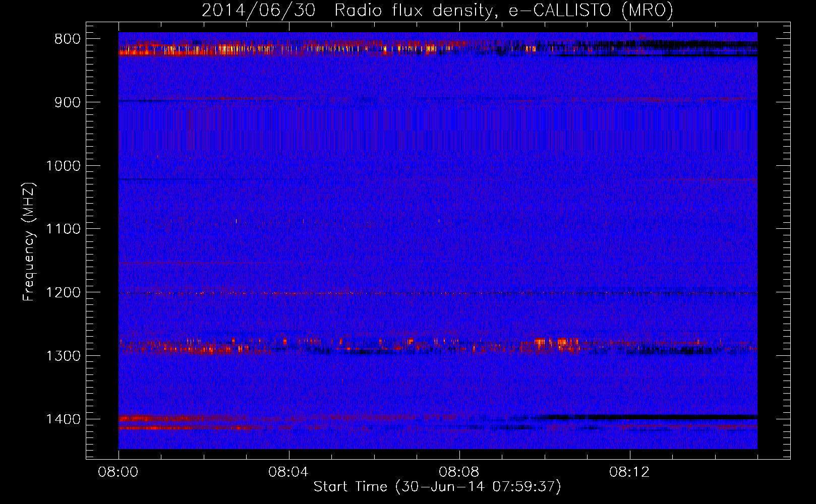The image size is (816, 504).
Task: Click the '1400' frequency tick label
Action: coord(63,419)
